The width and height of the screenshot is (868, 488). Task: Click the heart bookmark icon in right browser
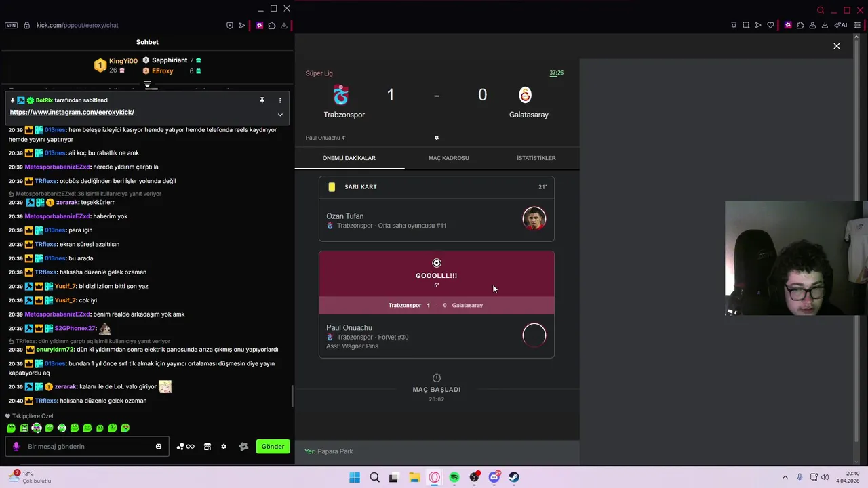(770, 26)
